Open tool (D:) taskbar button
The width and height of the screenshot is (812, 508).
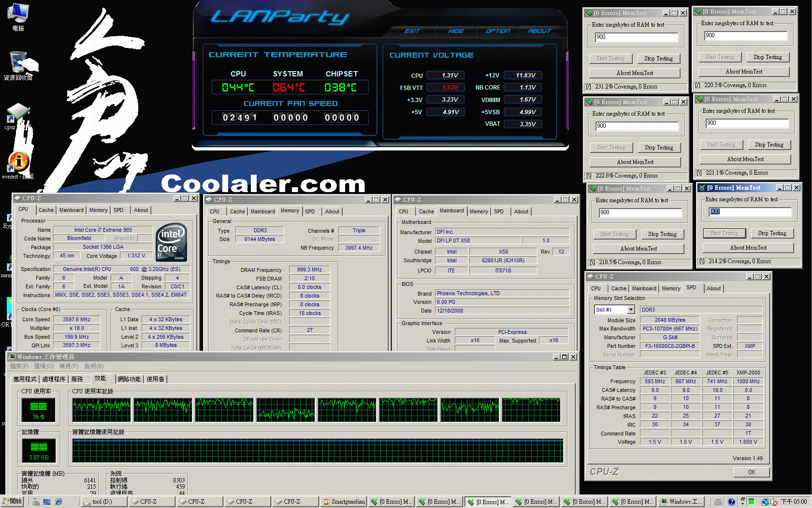(104, 502)
